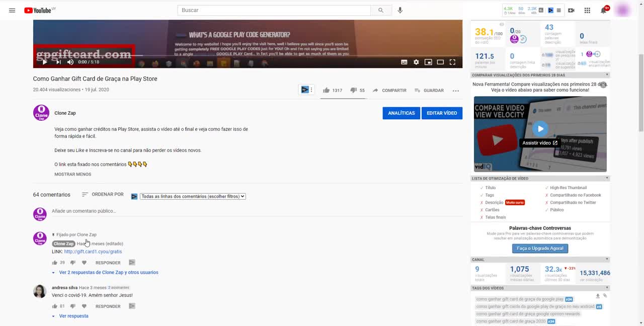Screen dimensions: 644x326
Task: Open andresa silva's profile avatar
Action: click(40, 291)
